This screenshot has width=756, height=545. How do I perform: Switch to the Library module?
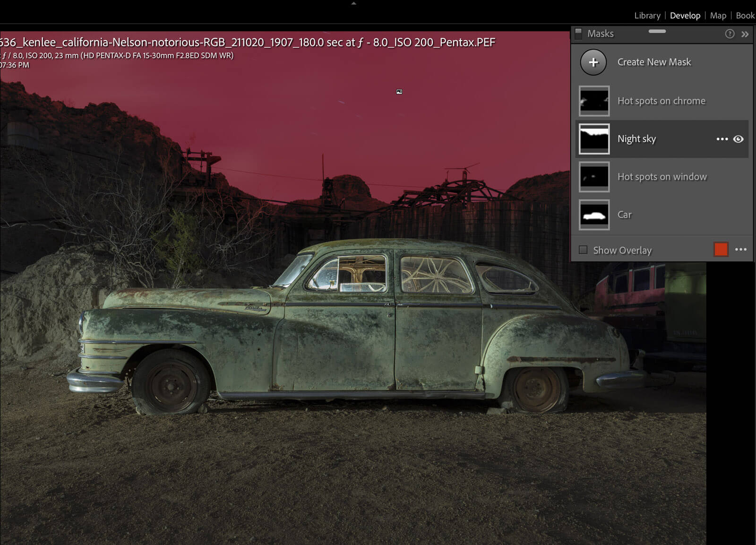coord(647,16)
